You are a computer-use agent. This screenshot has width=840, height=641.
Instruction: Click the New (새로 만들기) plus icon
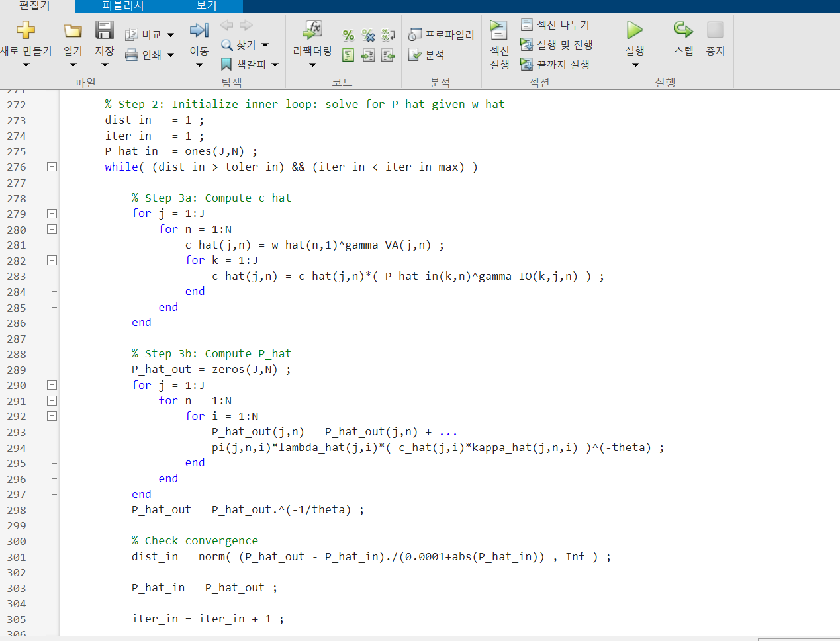coord(26,30)
